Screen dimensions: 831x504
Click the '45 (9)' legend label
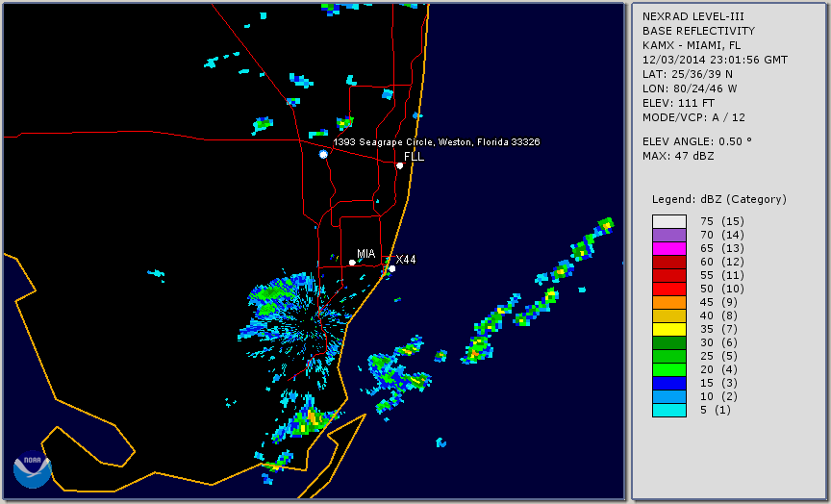click(x=718, y=302)
